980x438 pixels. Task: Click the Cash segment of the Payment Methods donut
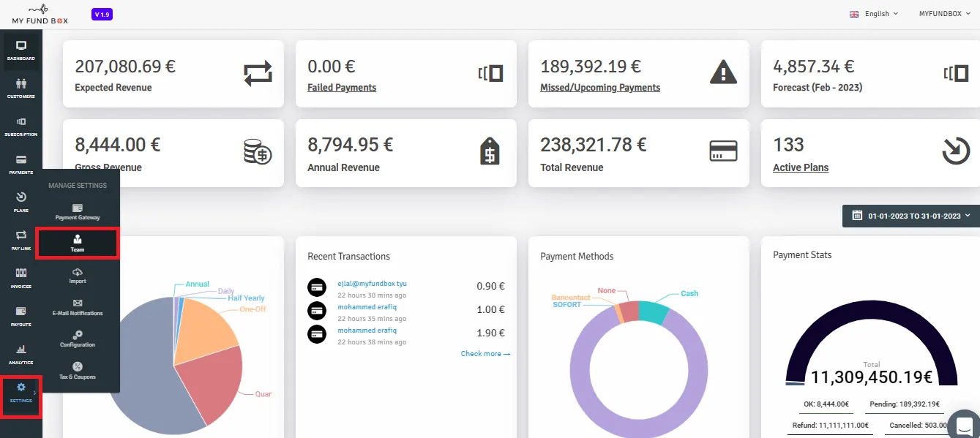653,312
